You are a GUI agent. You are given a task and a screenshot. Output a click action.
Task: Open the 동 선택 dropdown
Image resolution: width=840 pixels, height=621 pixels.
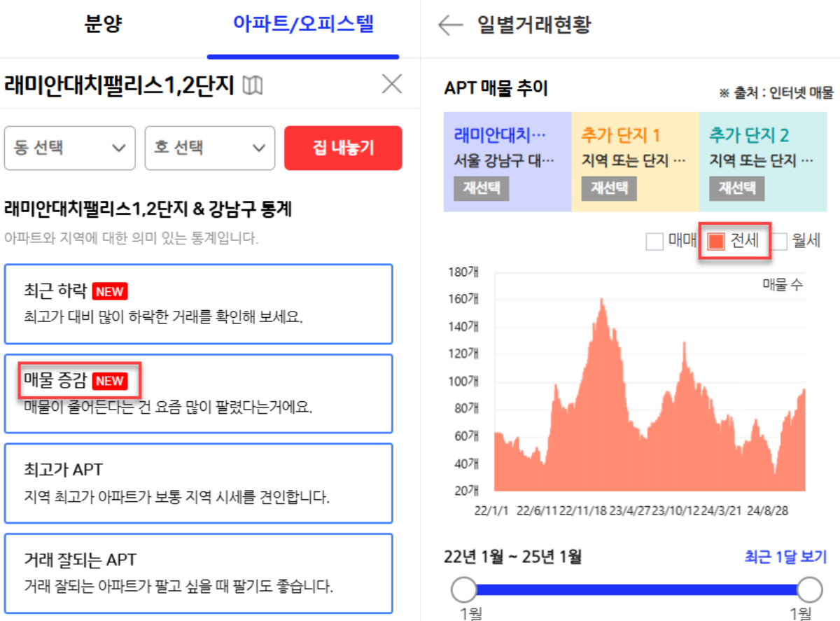click(x=69, y=148)
